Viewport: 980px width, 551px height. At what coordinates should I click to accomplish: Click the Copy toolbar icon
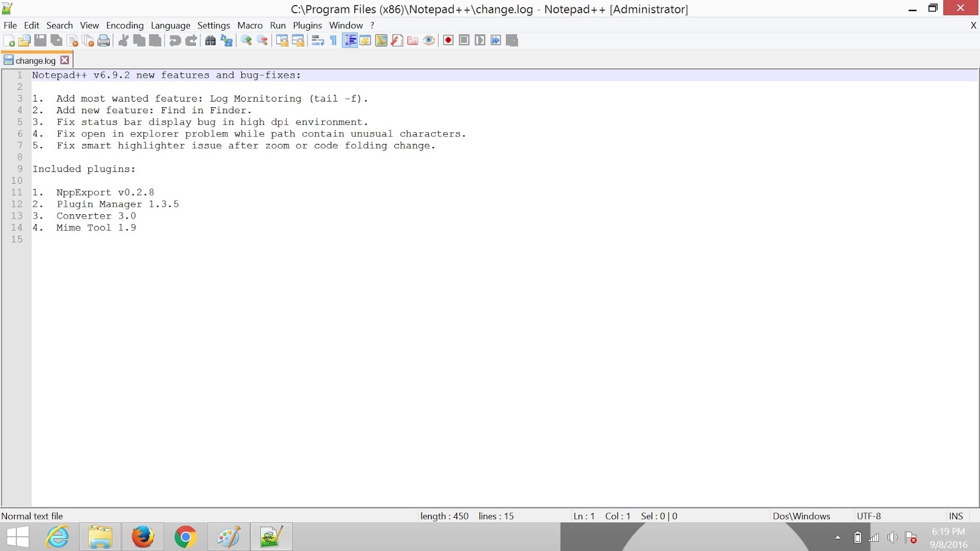[x=140, y=40]
